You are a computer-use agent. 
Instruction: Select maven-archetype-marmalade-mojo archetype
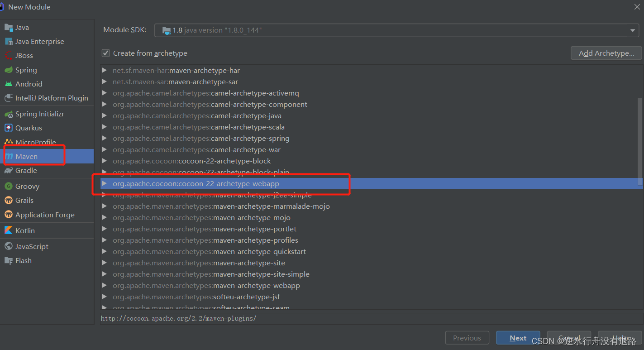(x=371, y=206)
